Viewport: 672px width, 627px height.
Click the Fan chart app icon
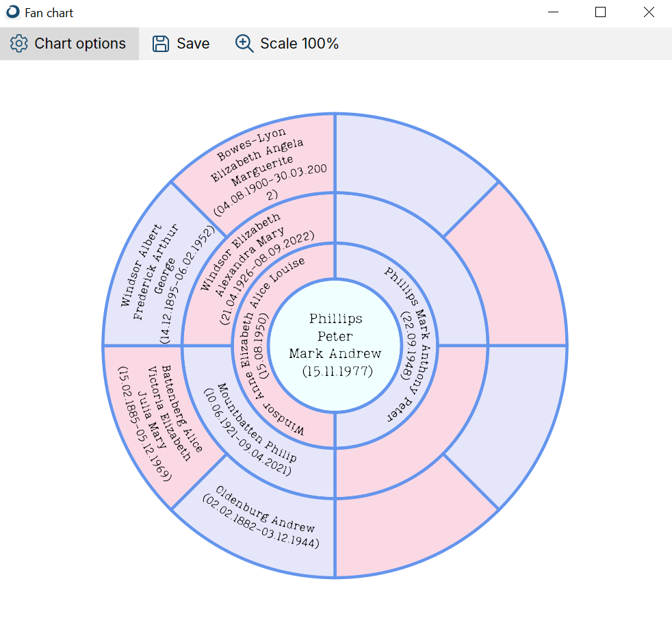point(13,12)
